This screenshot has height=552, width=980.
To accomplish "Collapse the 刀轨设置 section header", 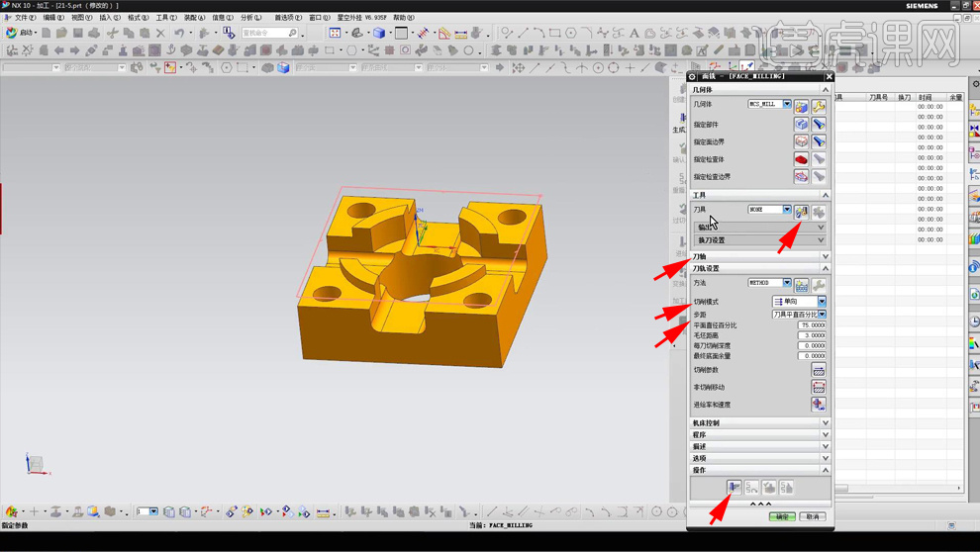I will click(760, 268).
